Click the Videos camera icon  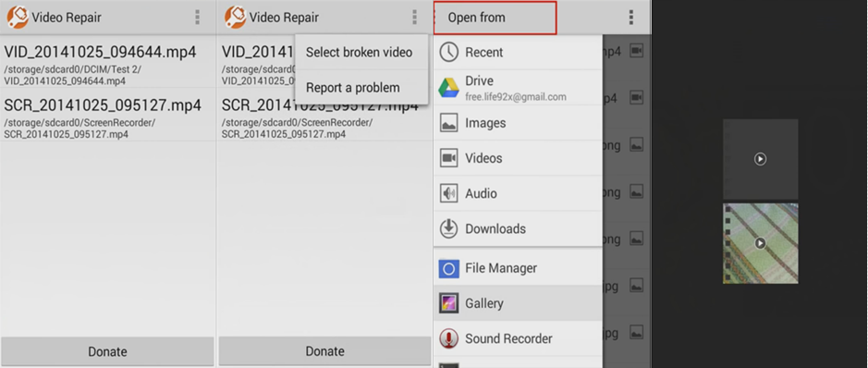click(x=448, y=158)
